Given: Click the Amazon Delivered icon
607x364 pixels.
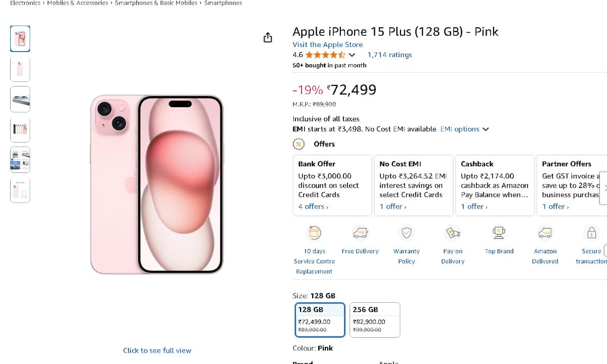Looking at the screenshot, I should pyautogui.click(x=545, y=233).
